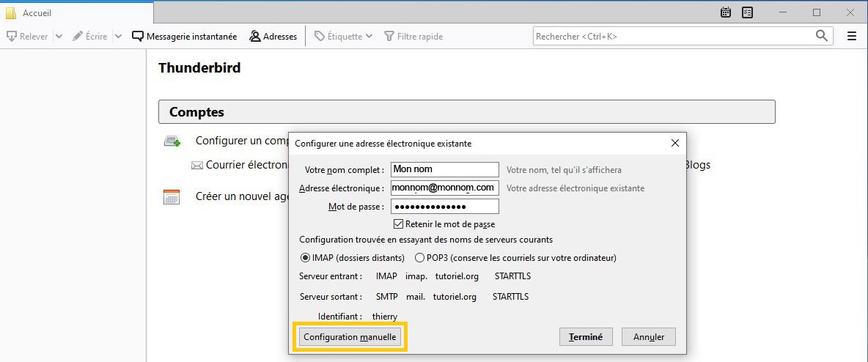Click the mail. tutoriel.org server text
The image size is (868, 362).
(441, 297)
